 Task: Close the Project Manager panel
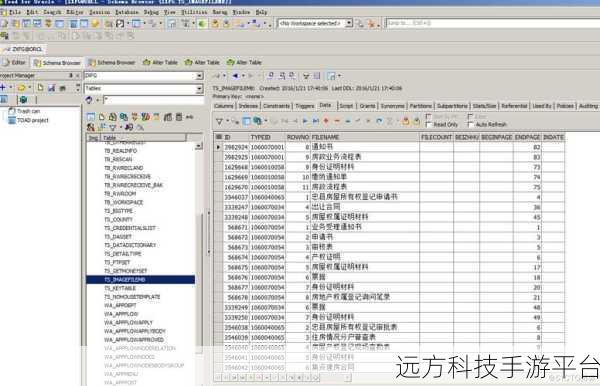pos(77,76)
